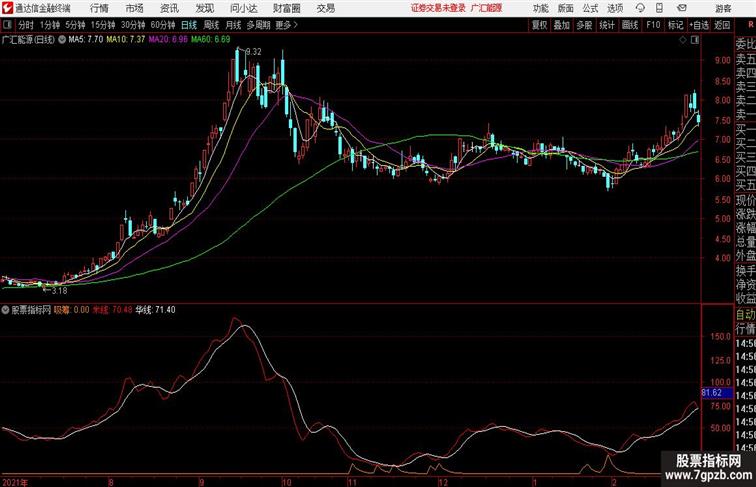
Task: Open the 市场 menu
Action: pyautogui.click(x=134, y=8)
